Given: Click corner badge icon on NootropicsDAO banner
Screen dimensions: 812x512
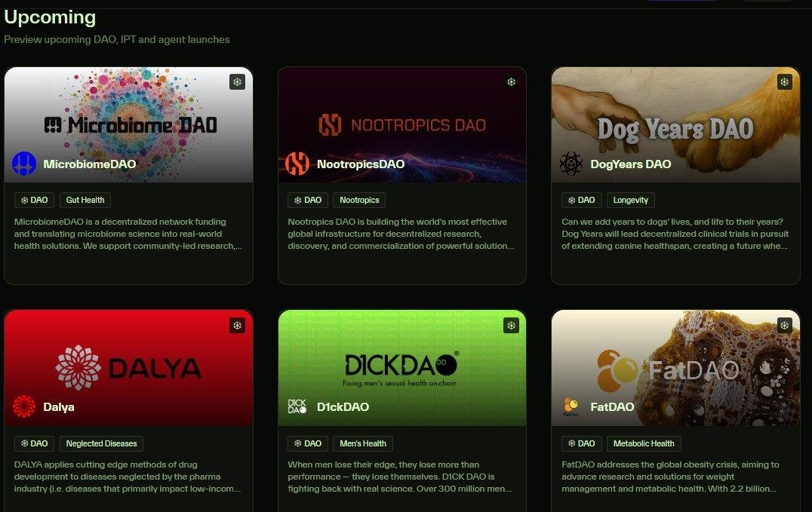Looking at the screenshot, I should 511,81.
